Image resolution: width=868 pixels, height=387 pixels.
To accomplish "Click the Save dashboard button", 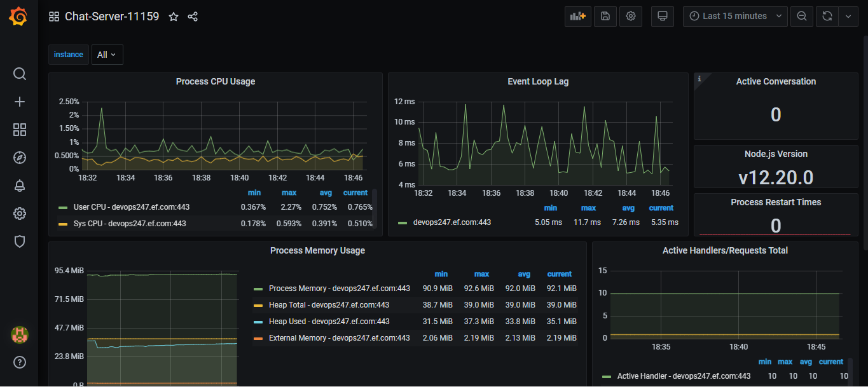I will [x=605, y=17].
